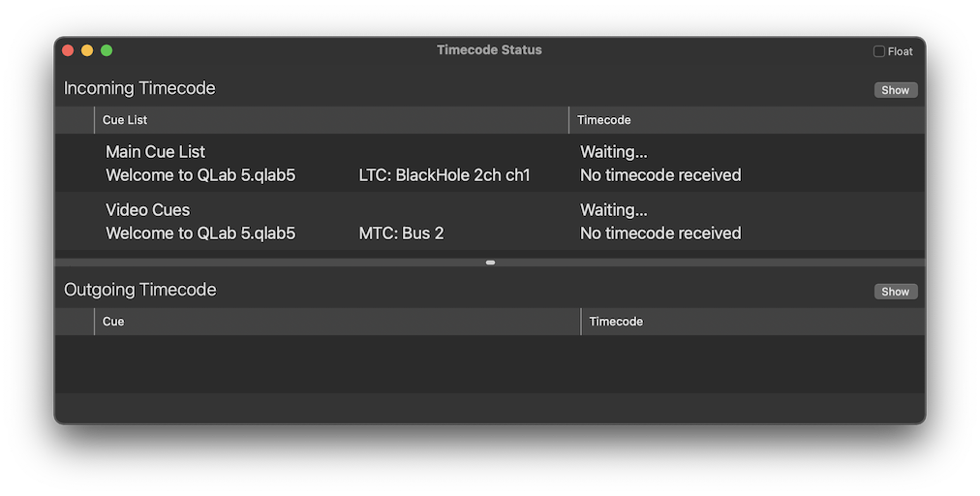Click the Incoming Timecode section heading
Screen dimensions: 980x496
tap(139, 88)
